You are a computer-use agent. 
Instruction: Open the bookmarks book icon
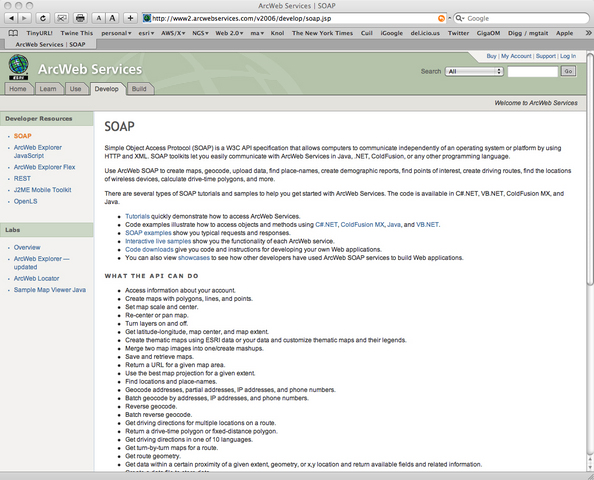[x=13, y=33]
